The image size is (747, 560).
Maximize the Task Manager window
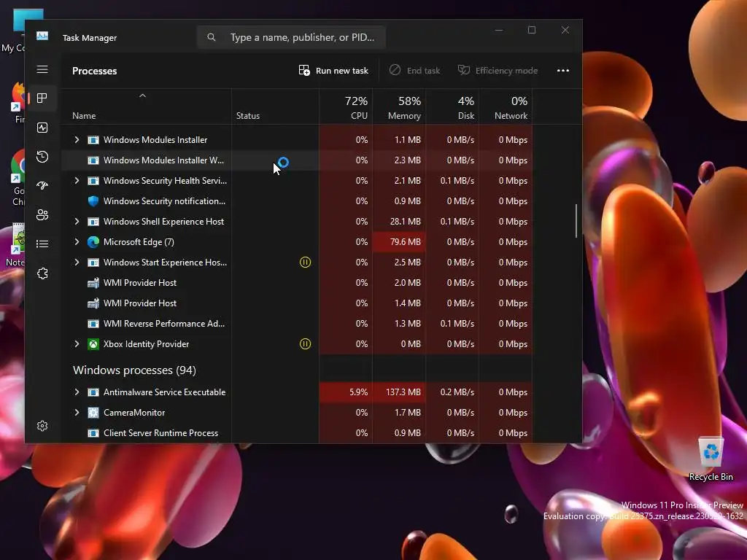pyautogui.click(x=532, y=30)
